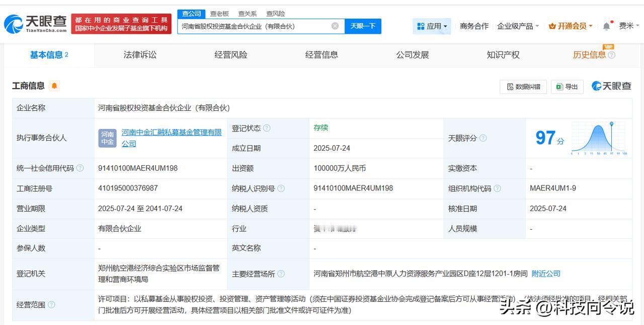Select 出资额 value 100000万人民币
This screenshot has height=325, width=644.
pyautogui.click(x=340, y=168)
